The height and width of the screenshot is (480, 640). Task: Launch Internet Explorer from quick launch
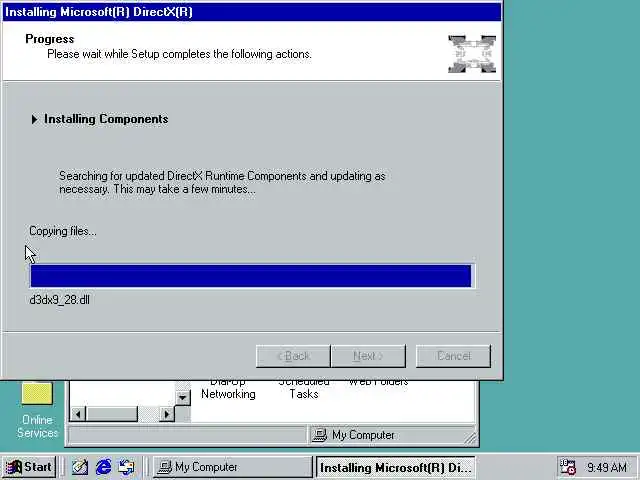click(x=103, y=467)
